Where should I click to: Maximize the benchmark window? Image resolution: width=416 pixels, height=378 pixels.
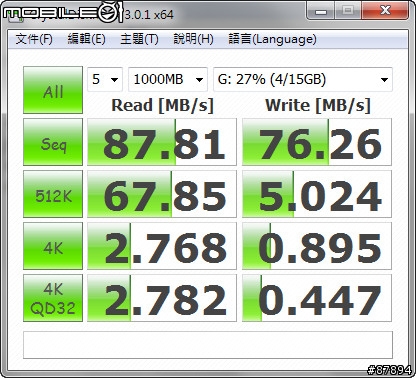348,10
